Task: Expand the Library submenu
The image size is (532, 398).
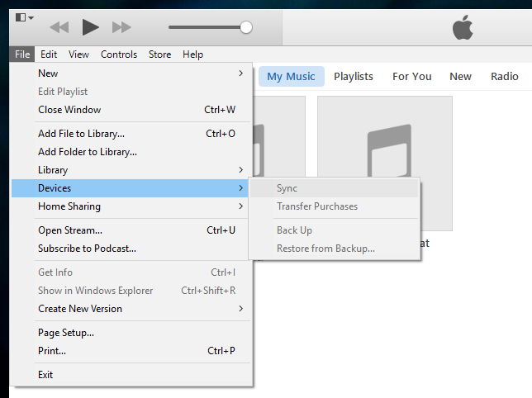Action: 131,170
